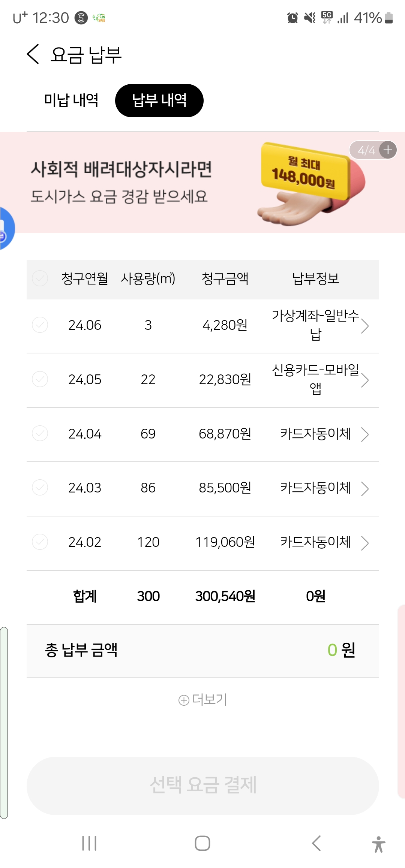
Task: Select the 24.04 billing row checkbox
Action: coord(40,434)
